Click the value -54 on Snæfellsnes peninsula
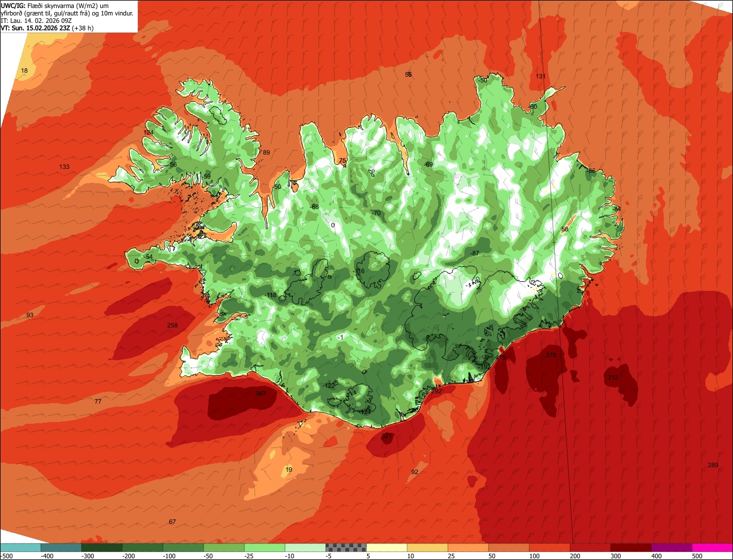The width and height of the screenshot is (733, 560). (148, 257)
